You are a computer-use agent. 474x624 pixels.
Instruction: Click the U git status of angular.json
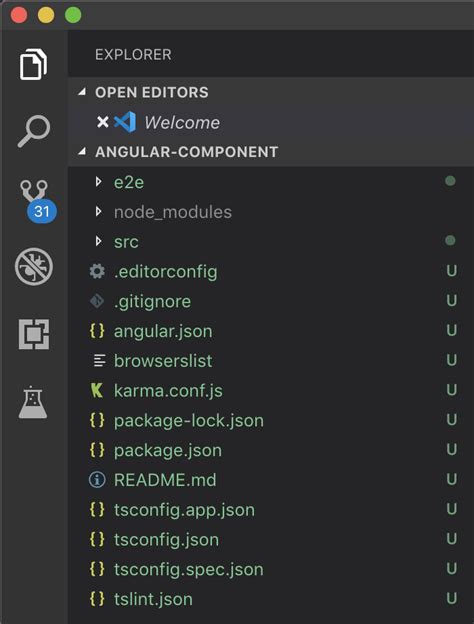point(451,330)
